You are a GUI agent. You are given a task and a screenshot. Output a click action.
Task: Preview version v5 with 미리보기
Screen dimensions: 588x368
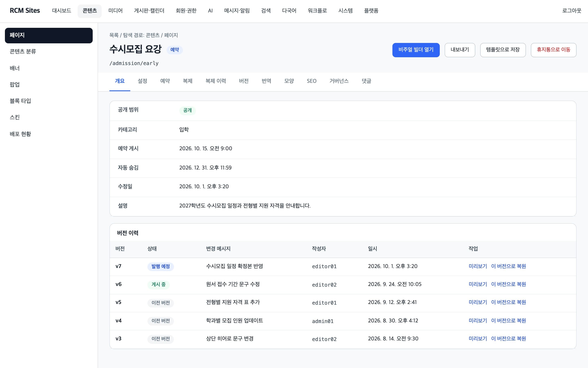(x=478, y=302)
